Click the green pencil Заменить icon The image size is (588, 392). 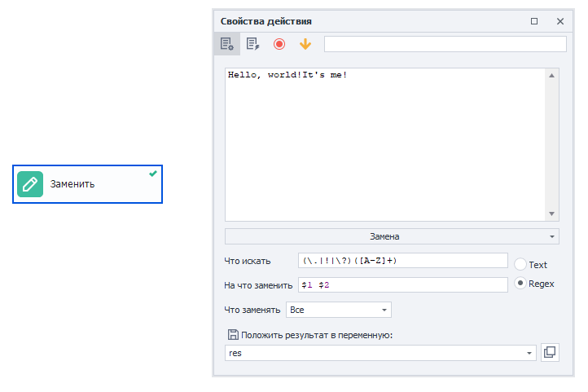(x=30, y=184)
